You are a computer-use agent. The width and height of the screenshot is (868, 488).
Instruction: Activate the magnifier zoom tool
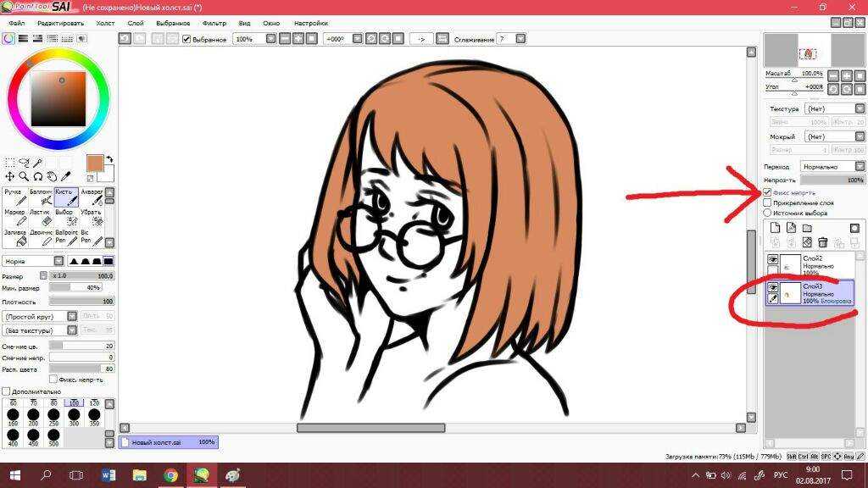[x=24, y=176]
